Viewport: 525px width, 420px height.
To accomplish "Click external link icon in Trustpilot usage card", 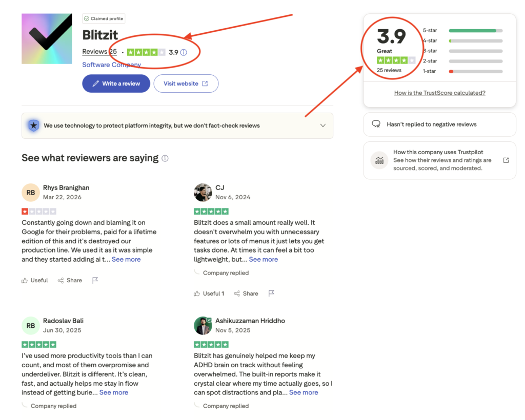I will (506, 160).
